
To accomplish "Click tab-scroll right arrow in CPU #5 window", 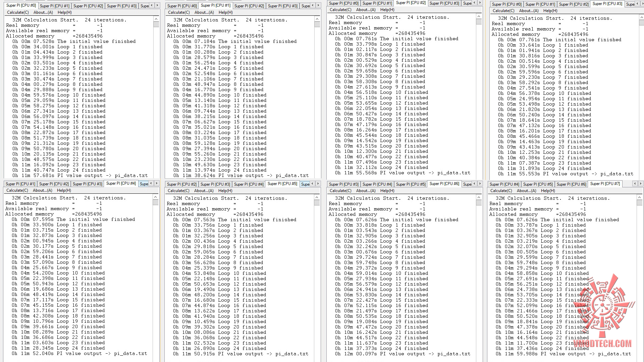I will click(318, 183).
